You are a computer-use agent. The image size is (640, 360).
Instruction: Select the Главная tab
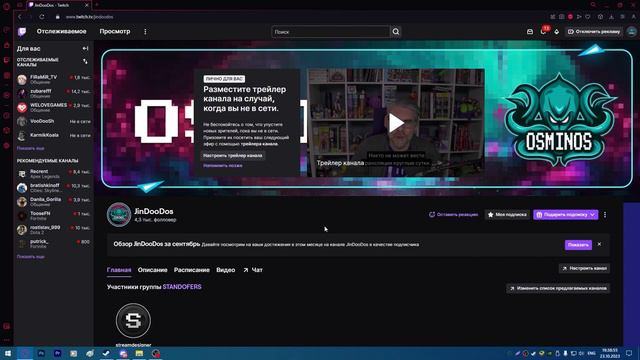(119, 270)
